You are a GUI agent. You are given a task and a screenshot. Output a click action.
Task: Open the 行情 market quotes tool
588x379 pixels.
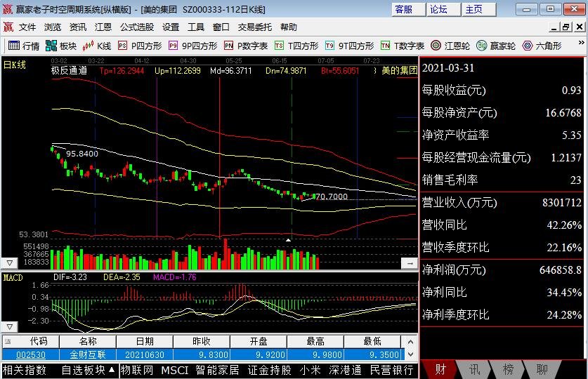[x=24, y=46]
